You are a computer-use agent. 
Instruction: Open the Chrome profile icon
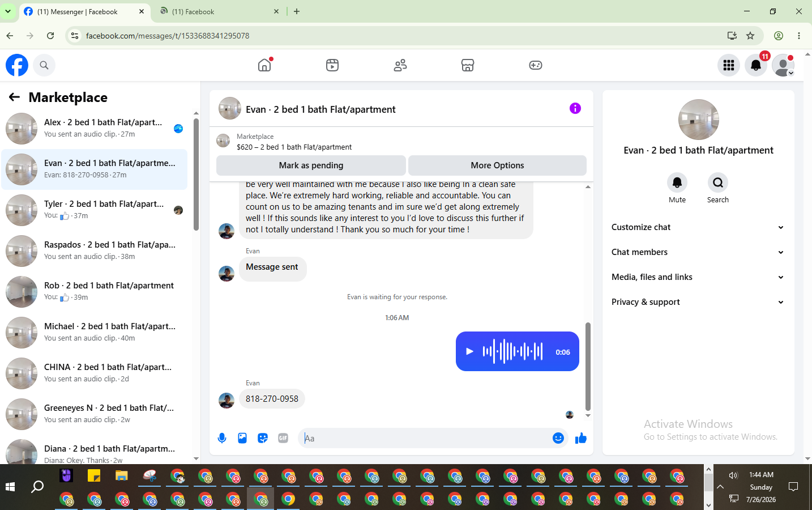[x=779, y=36]
